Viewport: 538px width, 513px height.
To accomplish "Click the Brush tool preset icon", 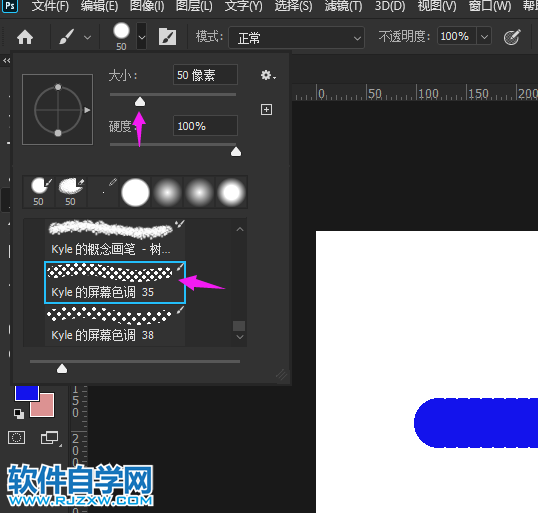I will click(67, 37).
